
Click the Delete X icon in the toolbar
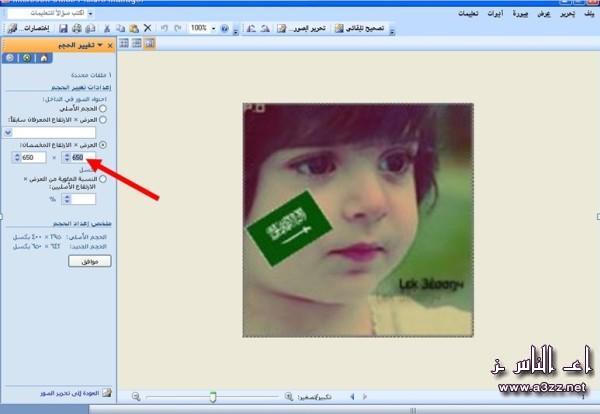148,28
